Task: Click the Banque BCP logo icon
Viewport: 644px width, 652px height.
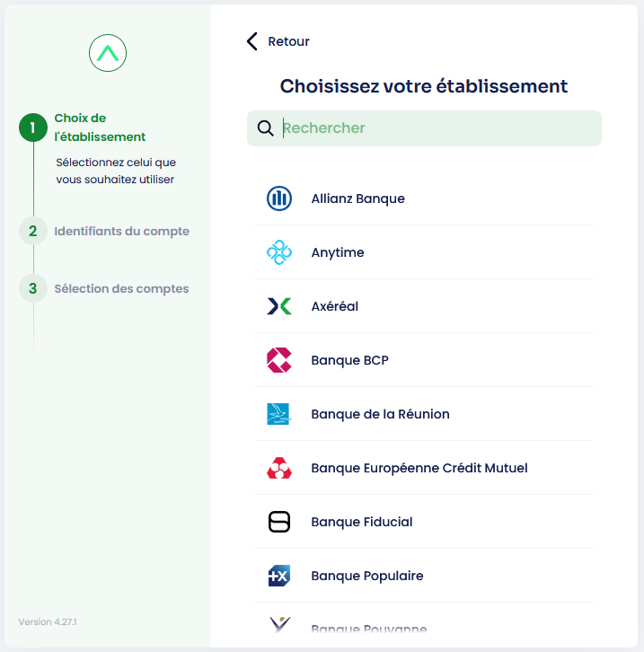Action: [x=279, y=360]
